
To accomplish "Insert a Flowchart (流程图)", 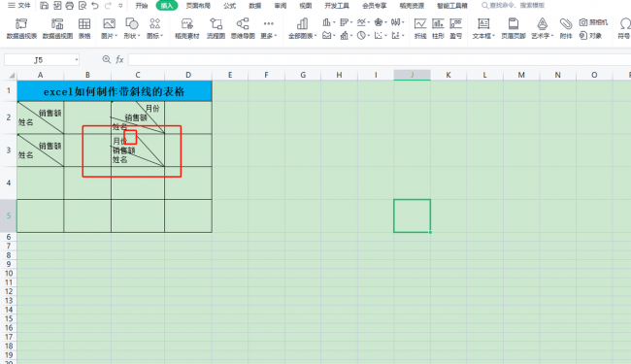I will point(216,28).
